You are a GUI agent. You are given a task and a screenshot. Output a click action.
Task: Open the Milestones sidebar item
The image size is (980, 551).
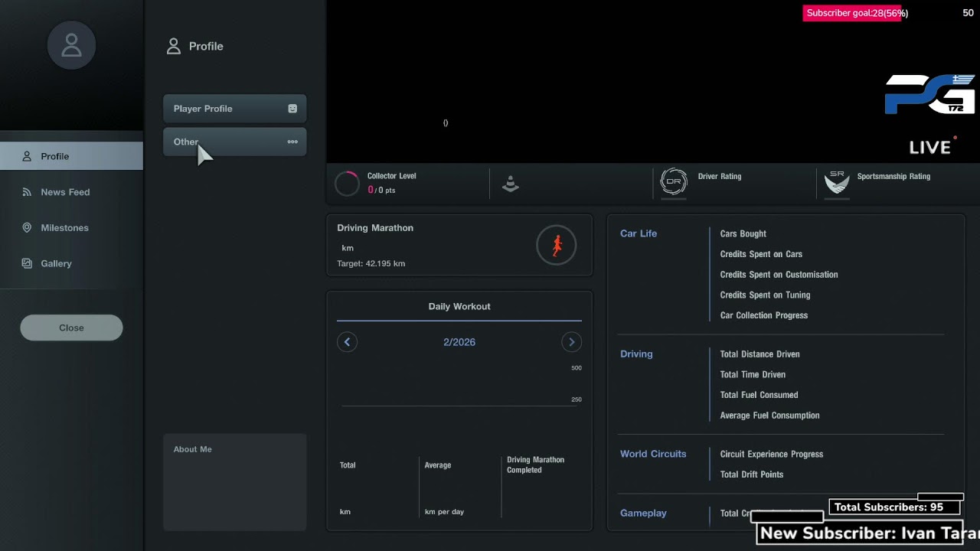pyautogui.click(x=71, y=228)
